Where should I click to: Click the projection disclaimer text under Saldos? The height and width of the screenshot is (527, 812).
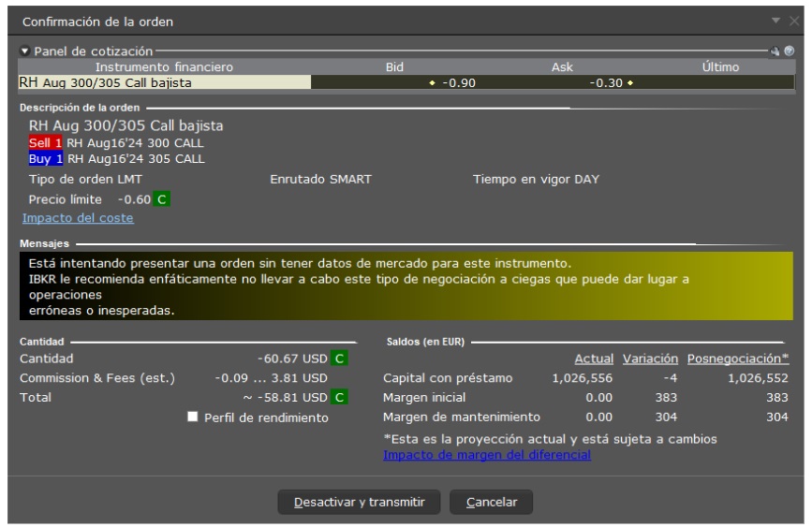[x=550, y=439]
